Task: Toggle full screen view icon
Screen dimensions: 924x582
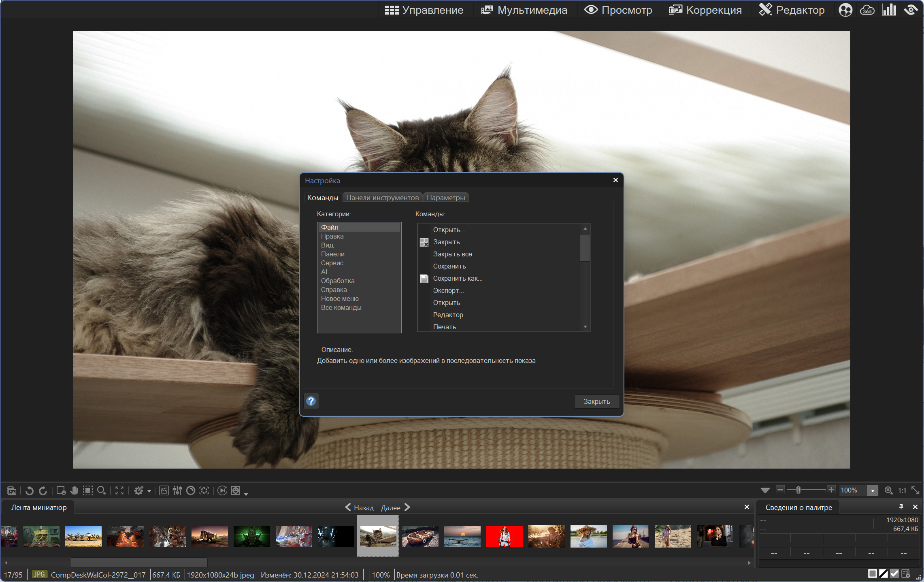Action: tap(119, 490)
